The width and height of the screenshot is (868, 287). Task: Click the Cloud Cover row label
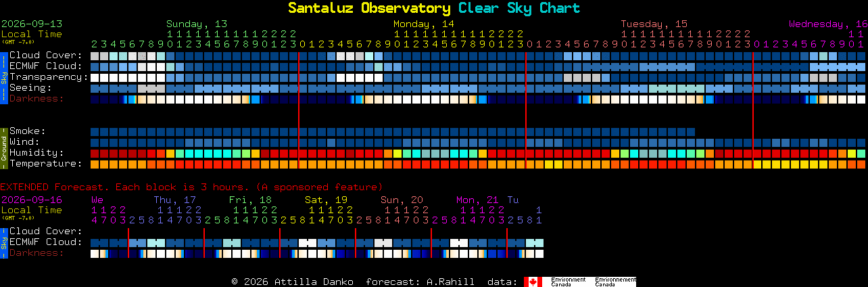(x=46, y=55)
